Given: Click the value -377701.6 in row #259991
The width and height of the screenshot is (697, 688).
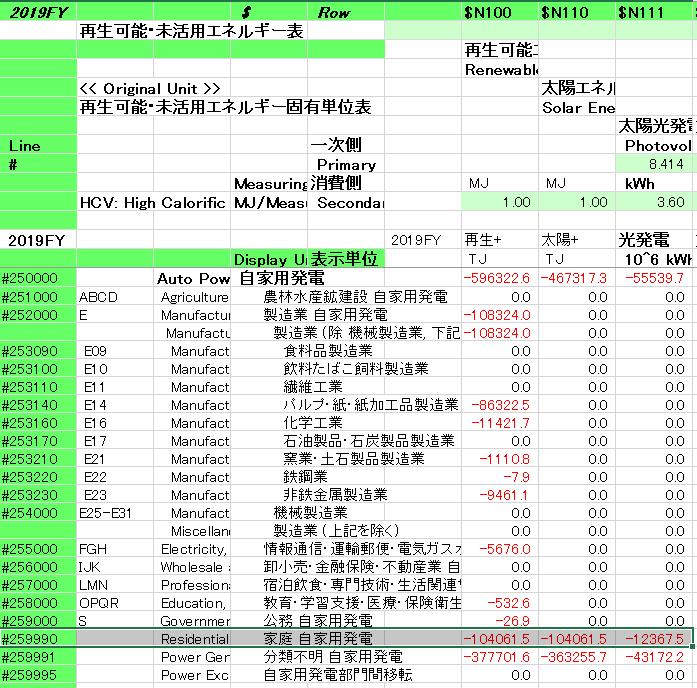Looking at the screenshot, I should point(500,657).
